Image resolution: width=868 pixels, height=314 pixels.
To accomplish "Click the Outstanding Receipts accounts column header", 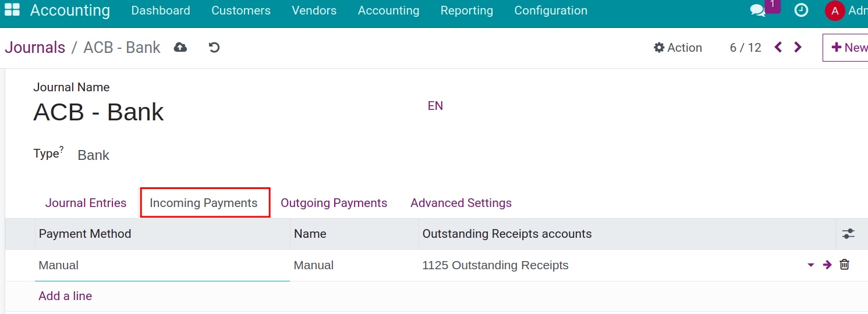I will tap(627, 234).
